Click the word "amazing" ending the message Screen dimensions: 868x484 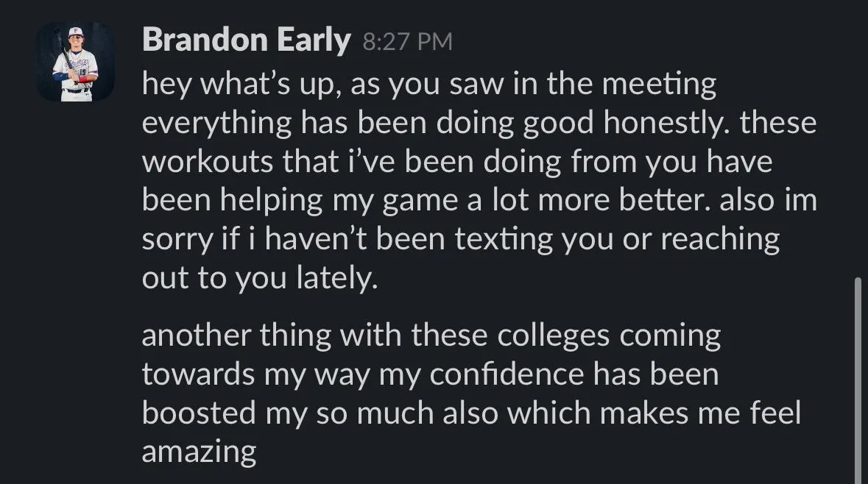tap(200, 453)
